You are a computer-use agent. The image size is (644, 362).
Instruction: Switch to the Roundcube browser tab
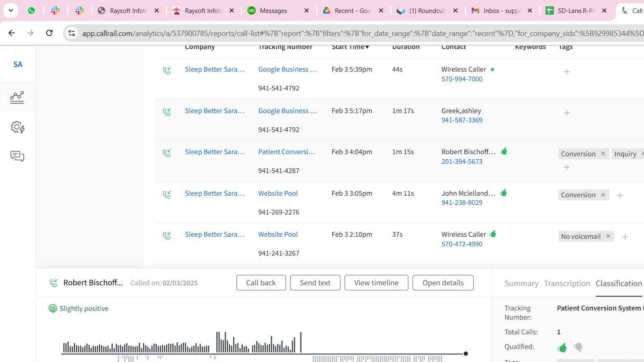coord(427,11)
